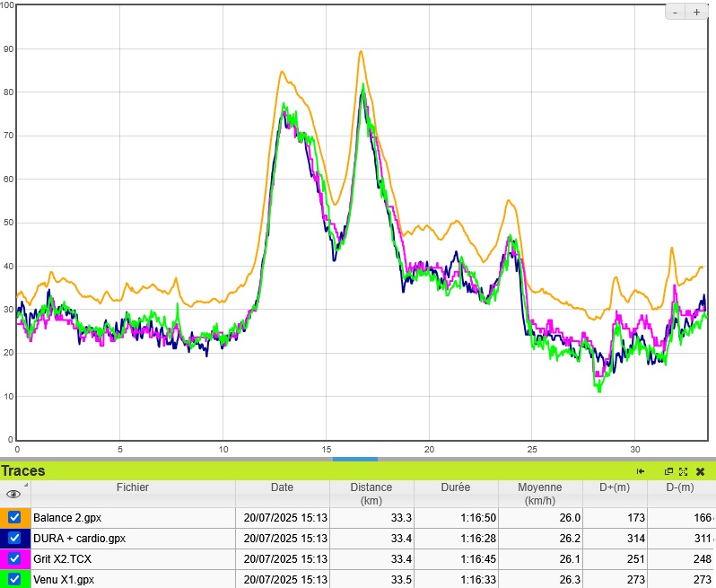716x588 pixels.
Task: Click the blue panel resize handle
Action: (355, 459)
